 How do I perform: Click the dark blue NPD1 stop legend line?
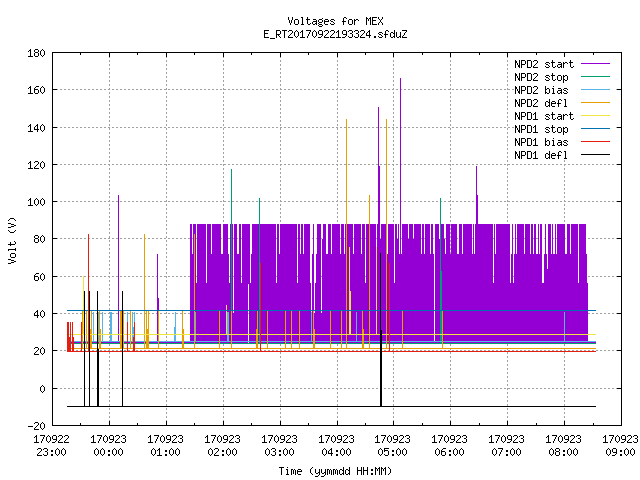595,128
